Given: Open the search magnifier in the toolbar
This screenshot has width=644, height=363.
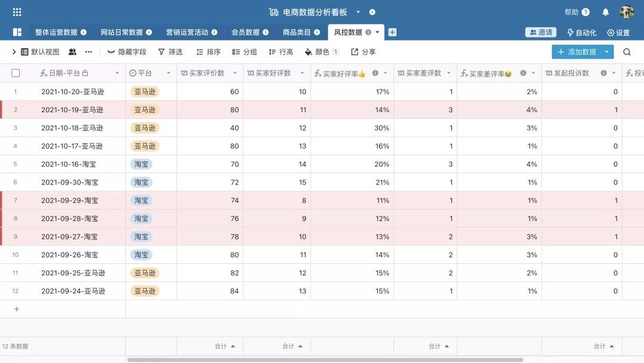Looking at the screenshot, I should (x=627, y=52).
